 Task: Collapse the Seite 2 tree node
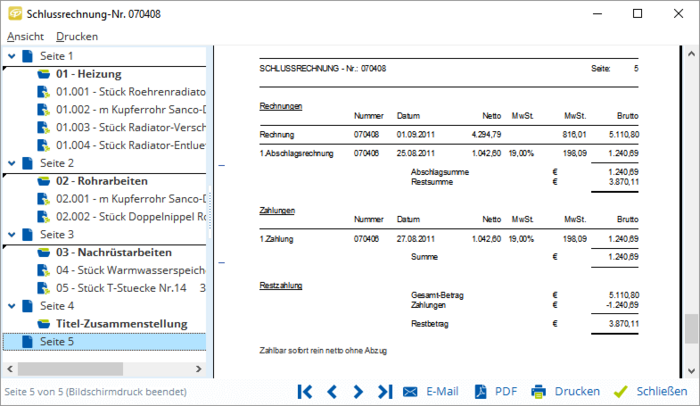tap(10, 162)
